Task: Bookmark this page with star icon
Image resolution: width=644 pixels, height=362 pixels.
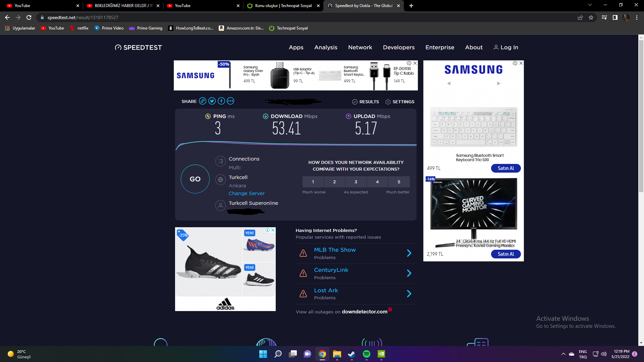Action: pyautogui.click(x=591, y=17)
